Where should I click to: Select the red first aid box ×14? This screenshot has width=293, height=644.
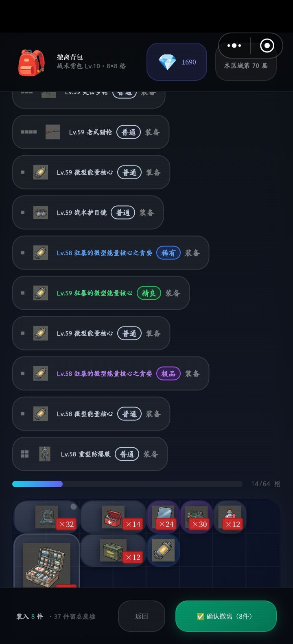coord(113,517)
